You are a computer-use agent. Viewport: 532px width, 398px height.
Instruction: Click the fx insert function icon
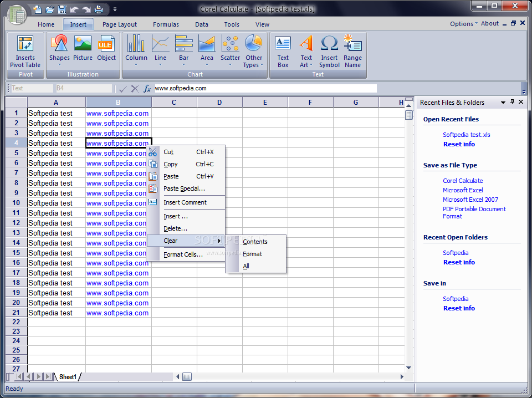(x=146, y=89)
